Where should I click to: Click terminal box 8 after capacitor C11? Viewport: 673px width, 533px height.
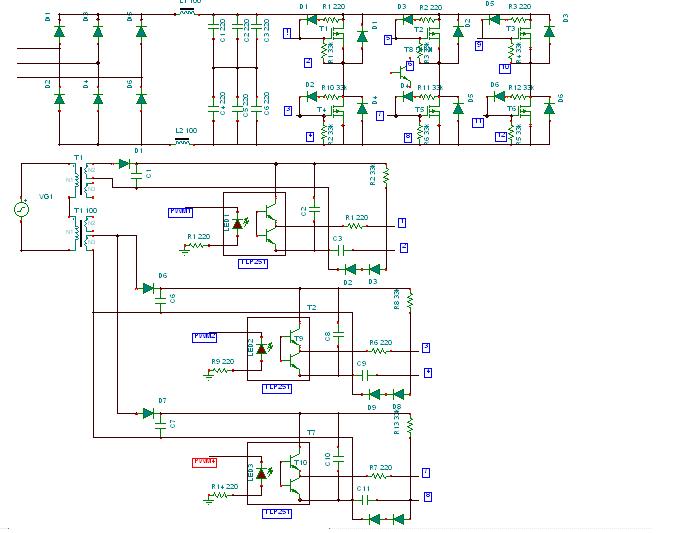[x=428, y=497]
